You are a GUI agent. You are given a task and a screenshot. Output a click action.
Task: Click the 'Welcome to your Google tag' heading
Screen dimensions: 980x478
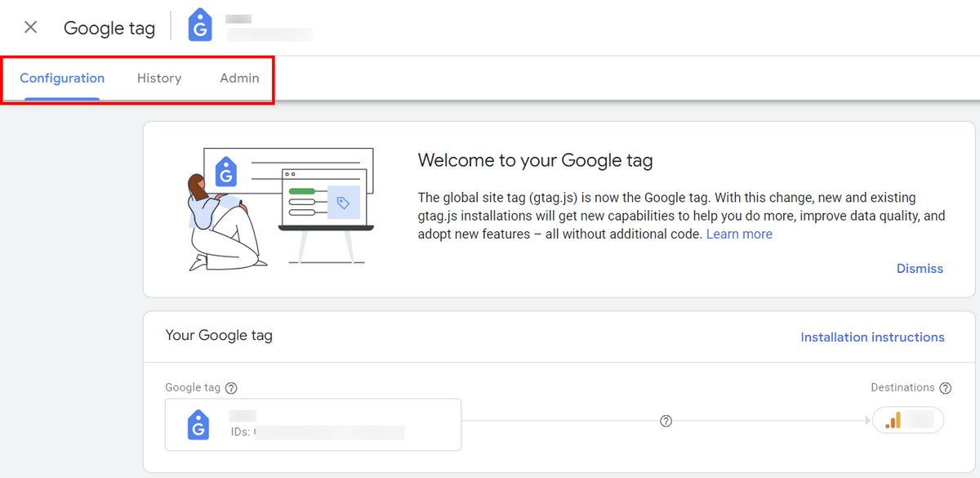pos(535,160)
